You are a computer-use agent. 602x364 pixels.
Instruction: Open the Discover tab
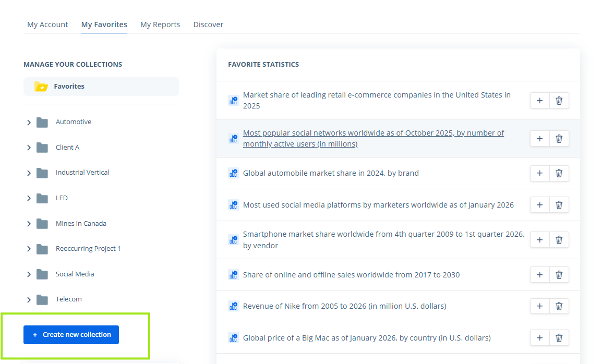208,25
